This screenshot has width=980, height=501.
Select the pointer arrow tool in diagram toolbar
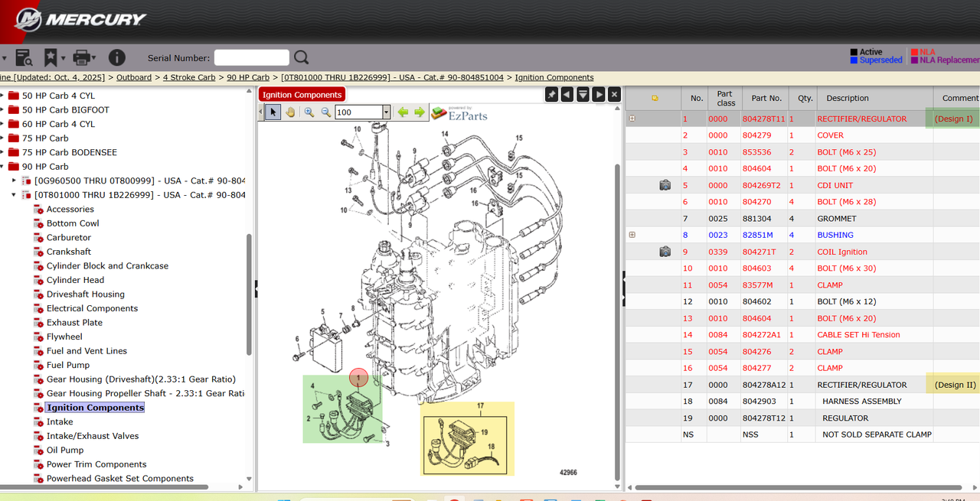pyautogui.click(x=273, y=112)
